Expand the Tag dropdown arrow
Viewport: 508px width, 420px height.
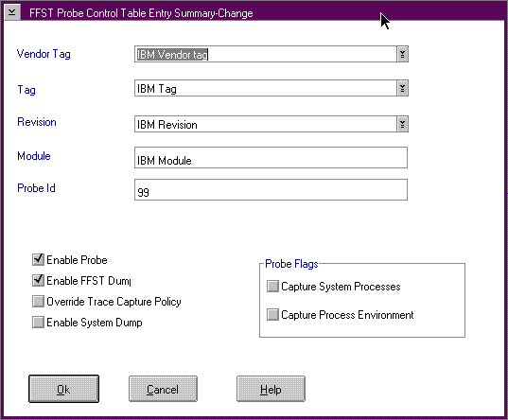coord(402,88)
